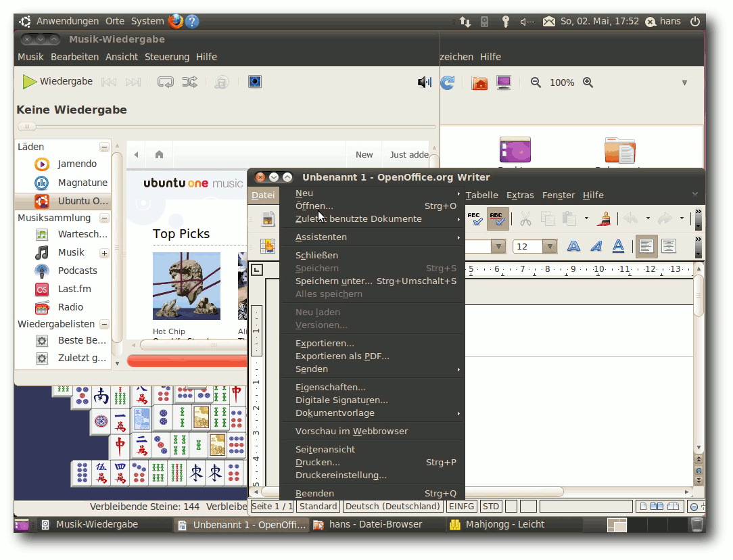Choose Speichern unter... in the menu
The image size is (733, 560).
(x=372, y=281)
